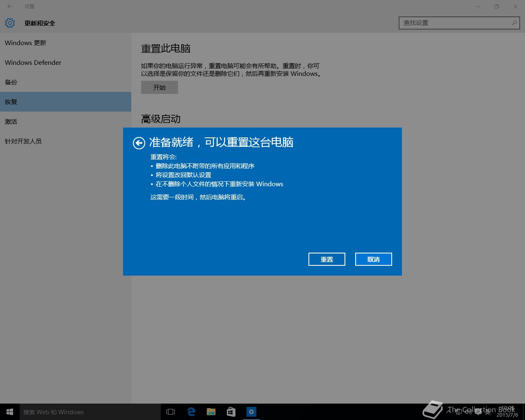Screen dimensions: 525x420
Task: Click the back arrow in reset dialog
Action: (139, 143)
